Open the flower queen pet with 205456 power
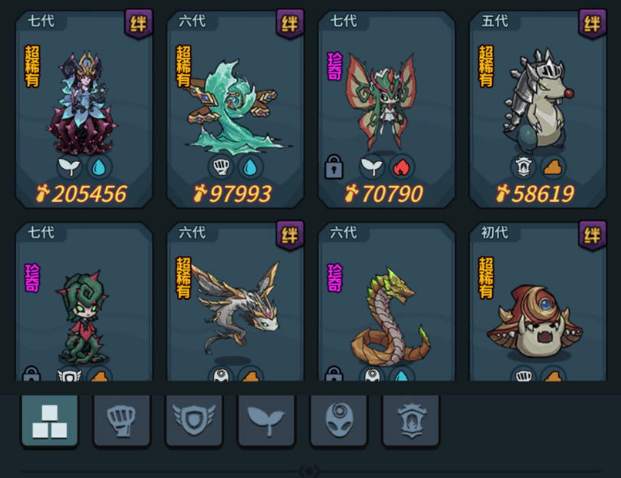Screen dimensions: 621x478 [84, 109]
